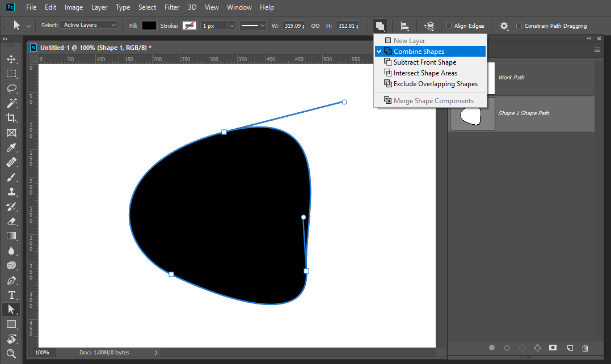Viewport: 611px width, 364px height.
Task: Select the Shape 1 Shape Path thumbnail
Action: tap(472, 113)
